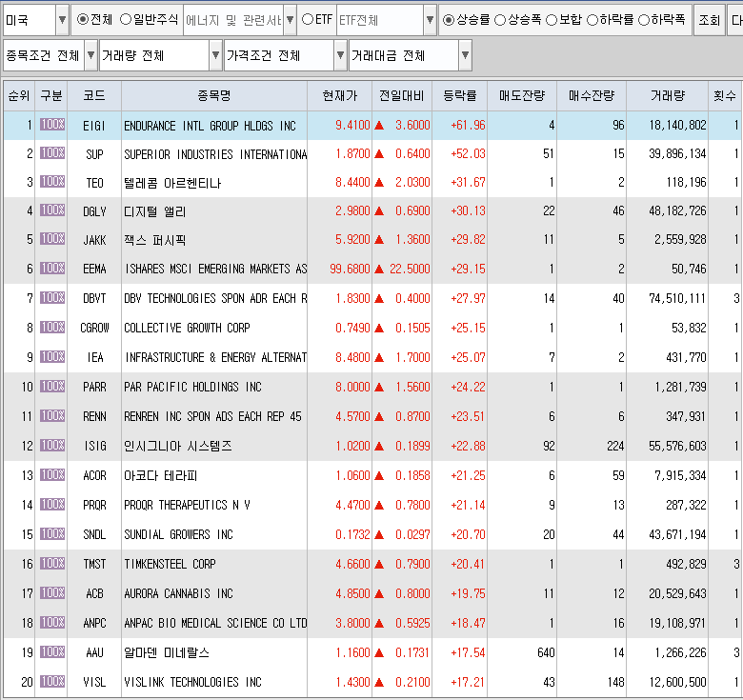Click the 100% badge in DGLY row
This screenshot has height=700, width=743.
[52, 210]
